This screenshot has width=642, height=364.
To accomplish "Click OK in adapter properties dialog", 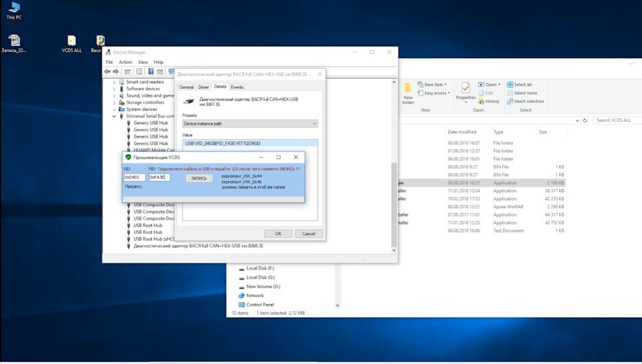I will tap(278, 234).
